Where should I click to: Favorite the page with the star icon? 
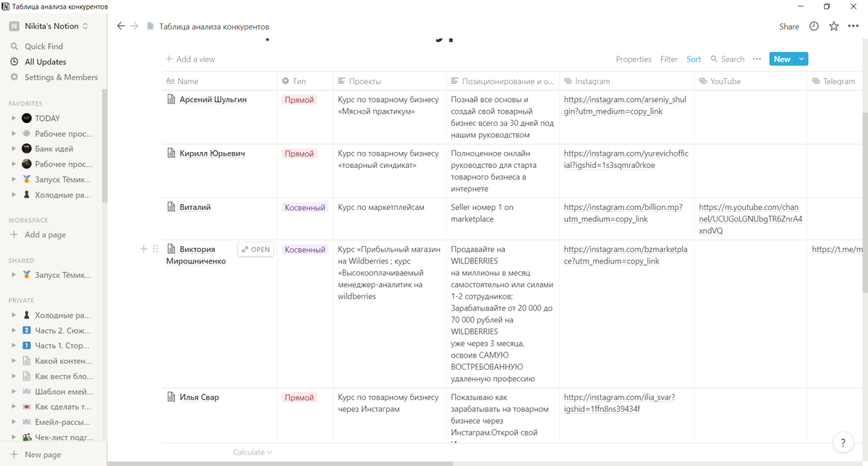833,26
